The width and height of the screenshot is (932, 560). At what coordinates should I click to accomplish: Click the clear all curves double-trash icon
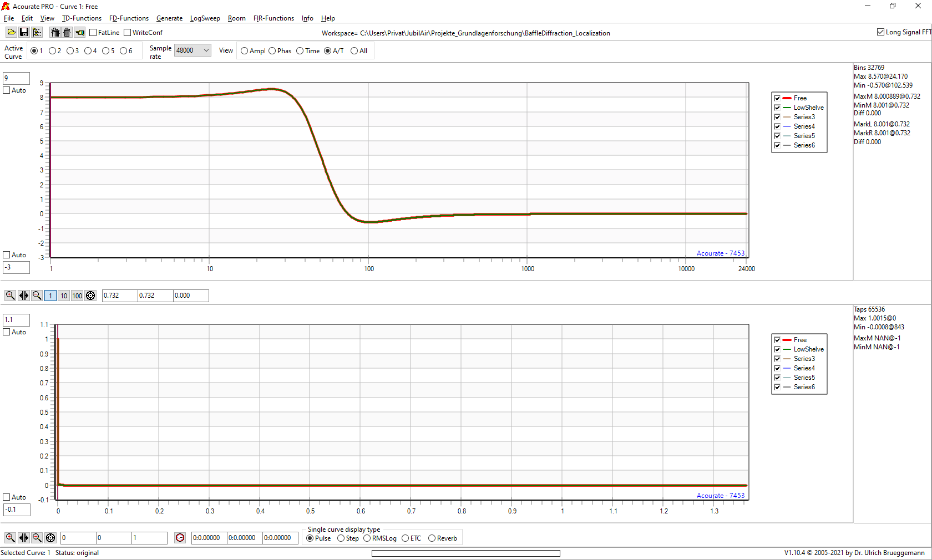(55, 33)
